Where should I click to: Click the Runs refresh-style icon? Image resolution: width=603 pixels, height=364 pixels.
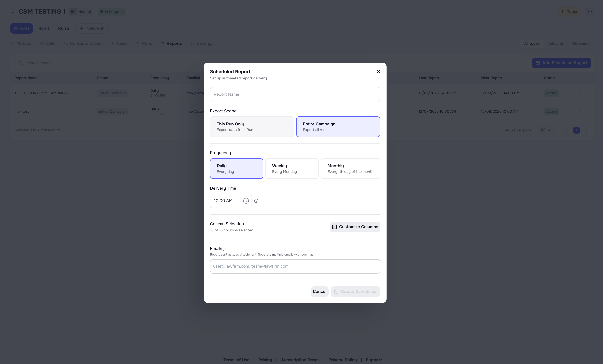[138, 43]
